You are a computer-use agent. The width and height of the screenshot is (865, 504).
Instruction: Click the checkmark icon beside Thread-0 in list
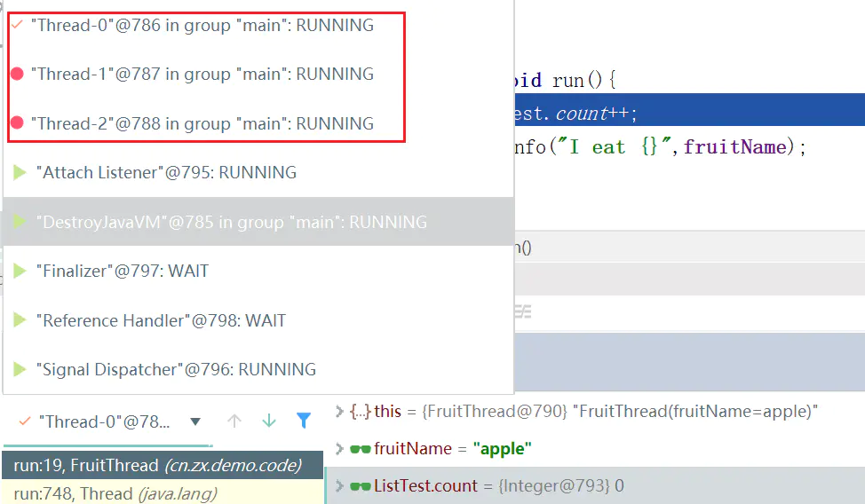(x=17, y=24)
